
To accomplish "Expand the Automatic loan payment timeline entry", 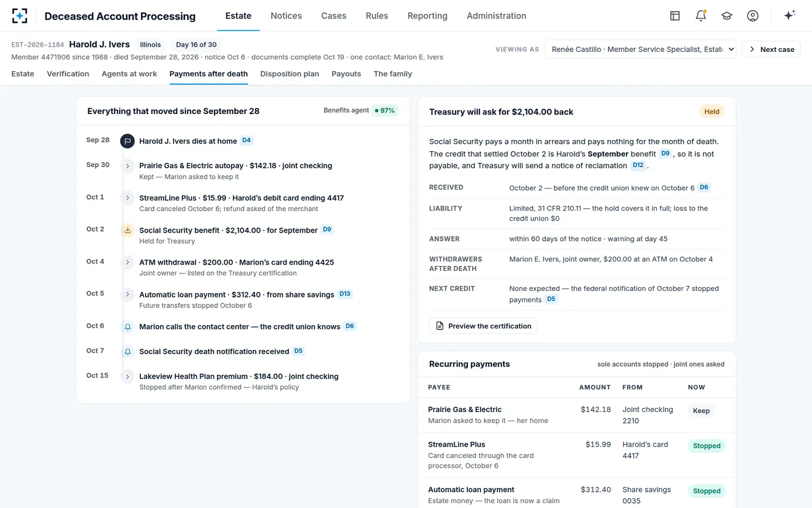I will [x=127, y=295].
